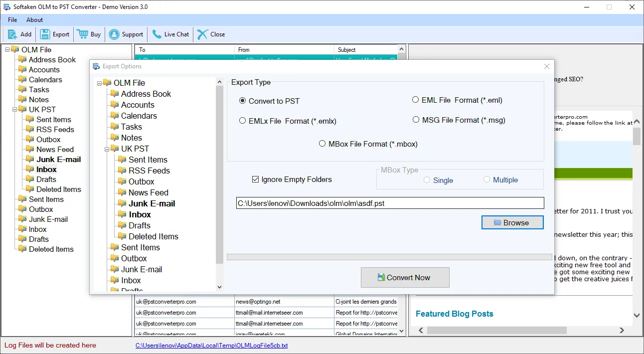Image resolution: width=644 pixels, height=354 pixels.
Task: Click the Export toolbar icon
Action: (x=45, y=34)
